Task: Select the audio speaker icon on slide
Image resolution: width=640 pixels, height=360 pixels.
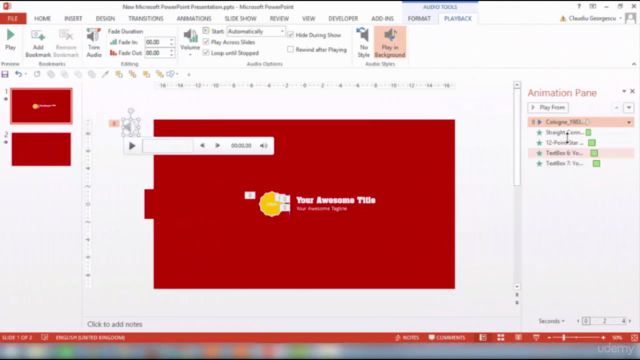Action: (131, 127)
